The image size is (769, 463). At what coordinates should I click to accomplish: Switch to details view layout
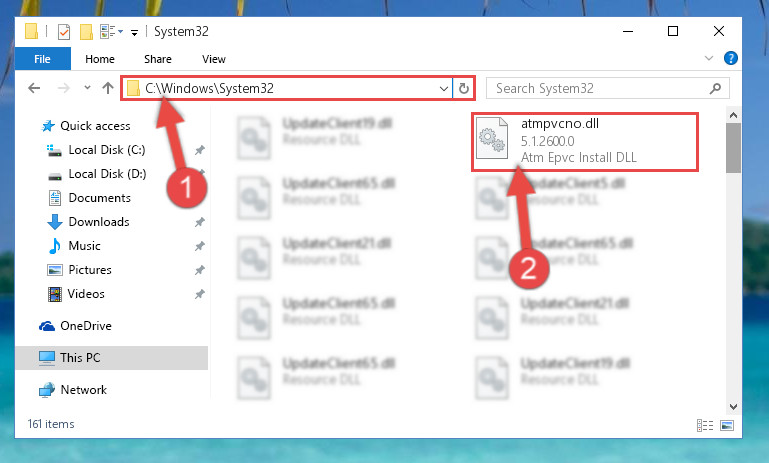coord(705,425)
